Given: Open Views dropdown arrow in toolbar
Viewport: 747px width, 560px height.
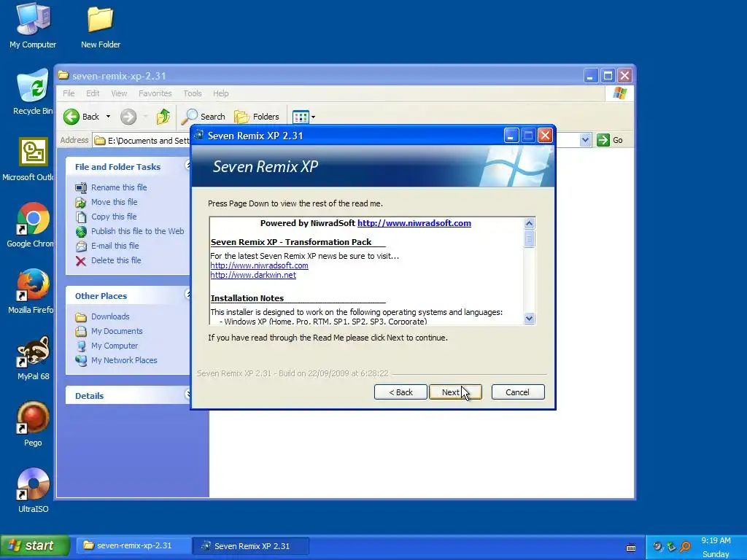Looking at the screenshot, I should click(313, 117).
